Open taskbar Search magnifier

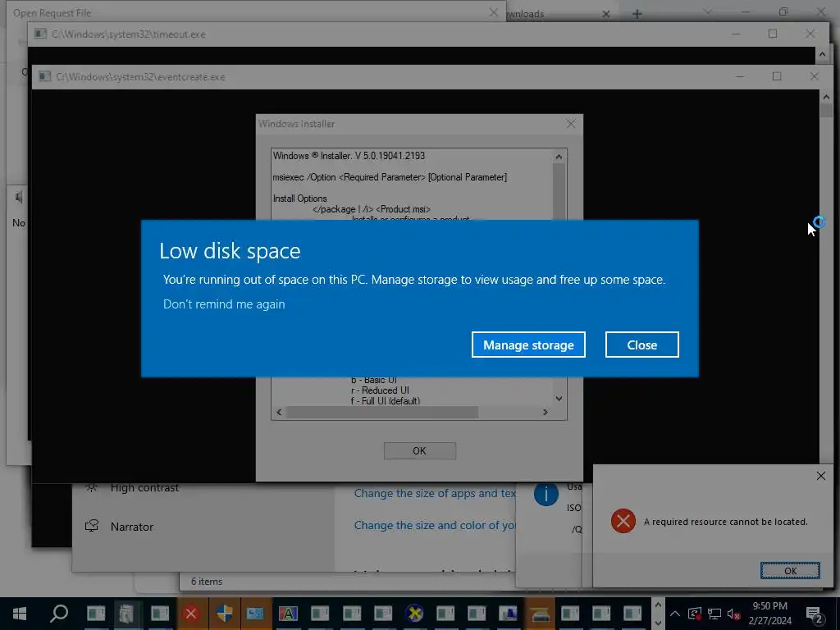59,614
